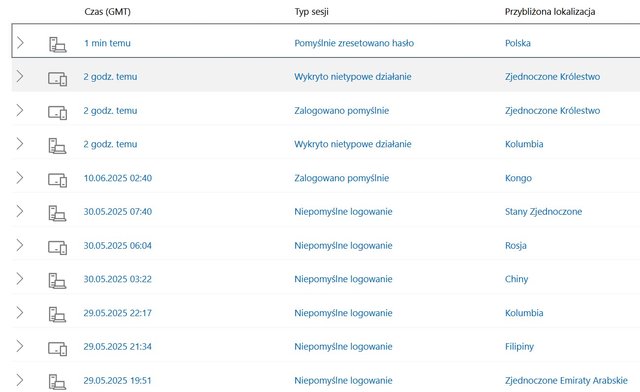Click the '1 min temu' time
The image size is (640, 392).
107,43
